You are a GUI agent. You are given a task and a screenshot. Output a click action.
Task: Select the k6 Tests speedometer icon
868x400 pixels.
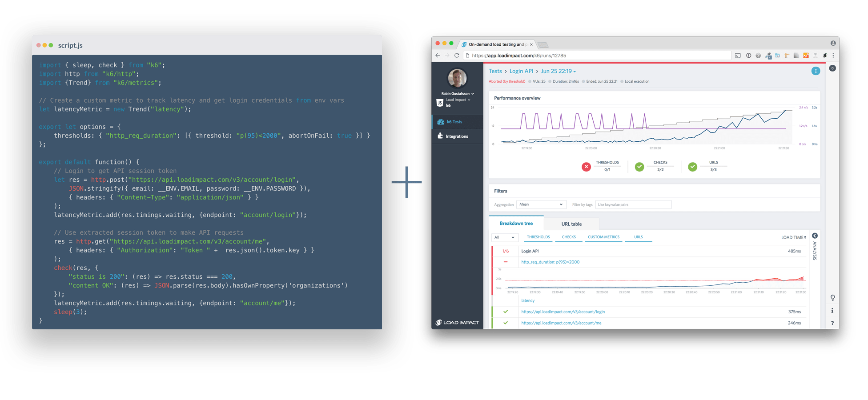441,121
